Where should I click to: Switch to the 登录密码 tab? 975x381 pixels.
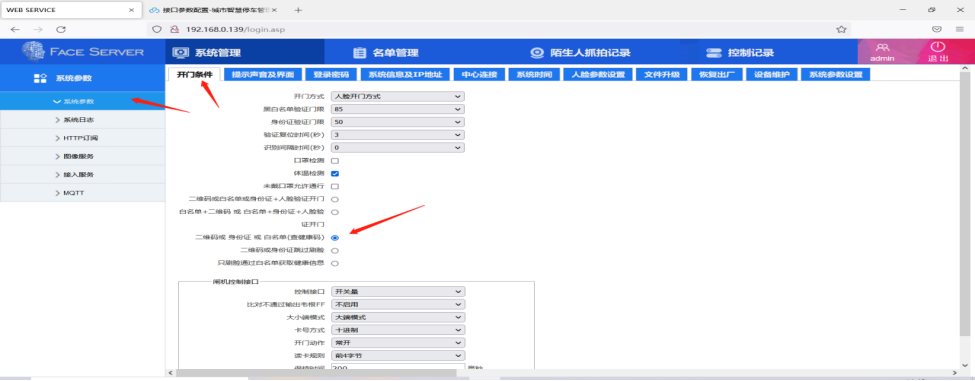(331, 75)
